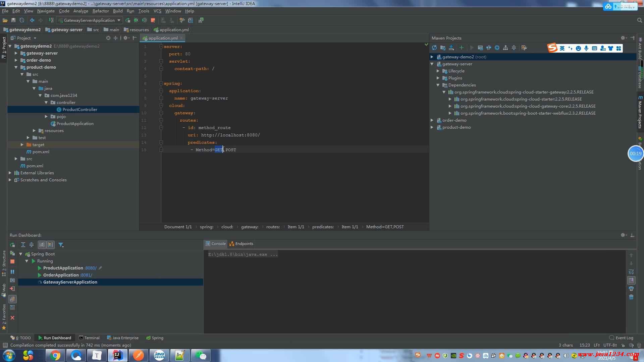Search everywhere with the magnifier icon
The width and height of the screenshot is (644, 362).
pos(639,20)
